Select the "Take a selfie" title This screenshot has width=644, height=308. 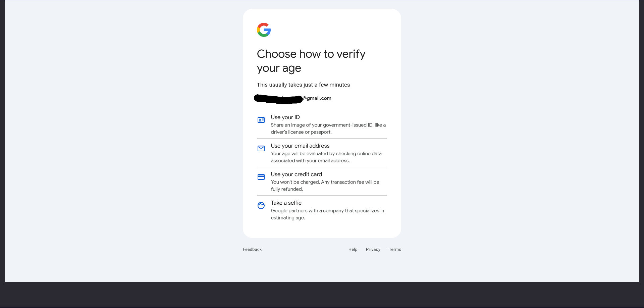click(286, 203)
